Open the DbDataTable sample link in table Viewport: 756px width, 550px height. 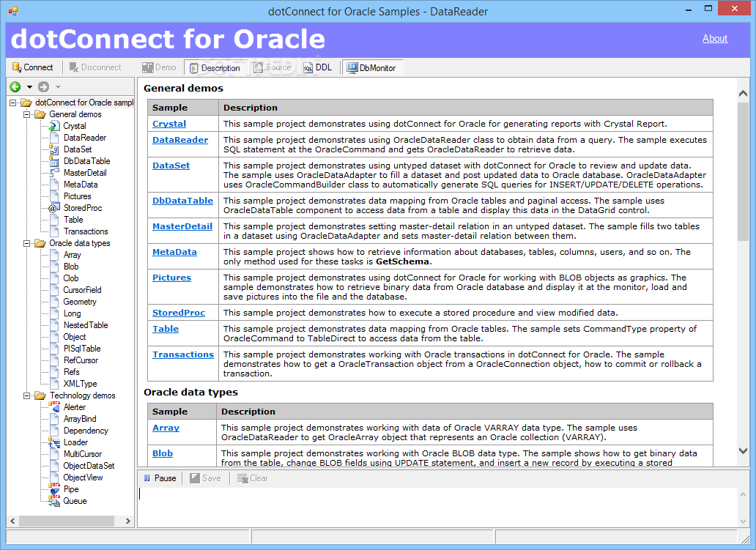[182, 201]
